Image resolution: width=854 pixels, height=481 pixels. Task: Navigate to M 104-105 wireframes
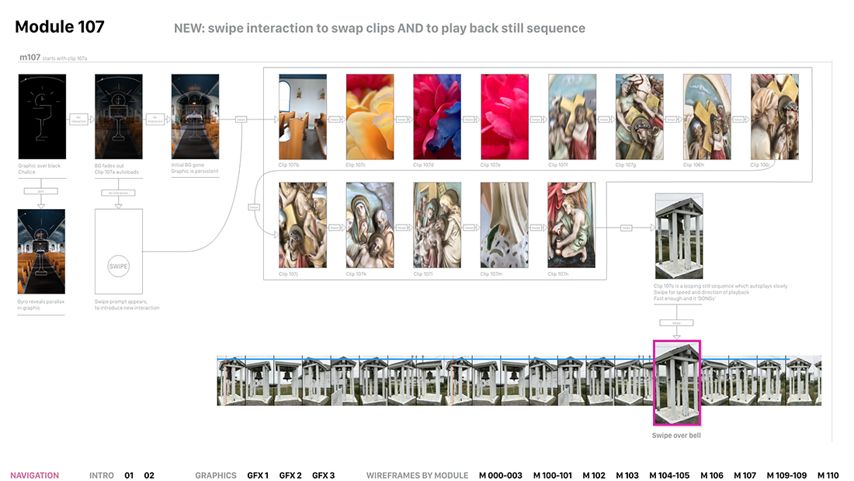(669, 475)
